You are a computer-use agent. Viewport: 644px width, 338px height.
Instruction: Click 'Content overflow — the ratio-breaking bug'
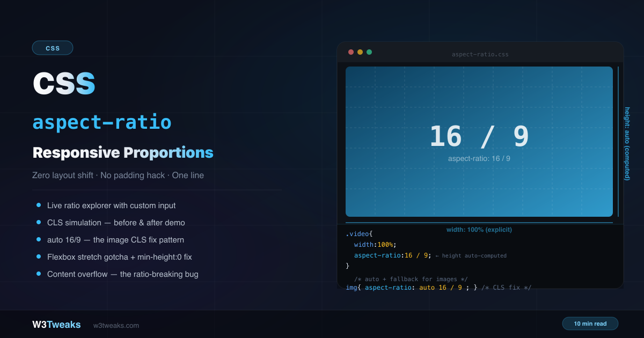click(123, 274)
